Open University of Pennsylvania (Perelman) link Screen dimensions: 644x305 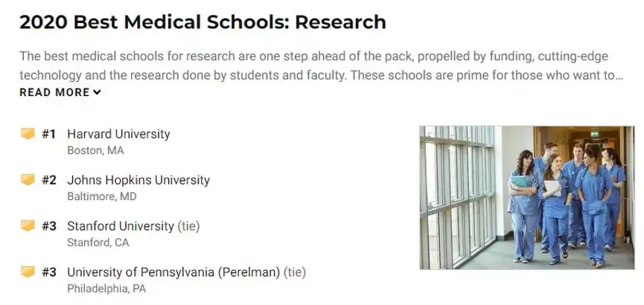click(x=177, y=272)
